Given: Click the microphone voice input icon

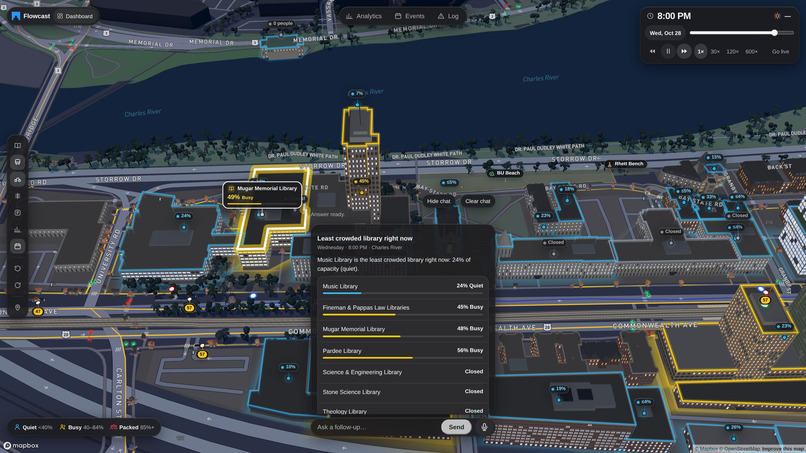Looking at the screenshot, I should coord(484,427).
